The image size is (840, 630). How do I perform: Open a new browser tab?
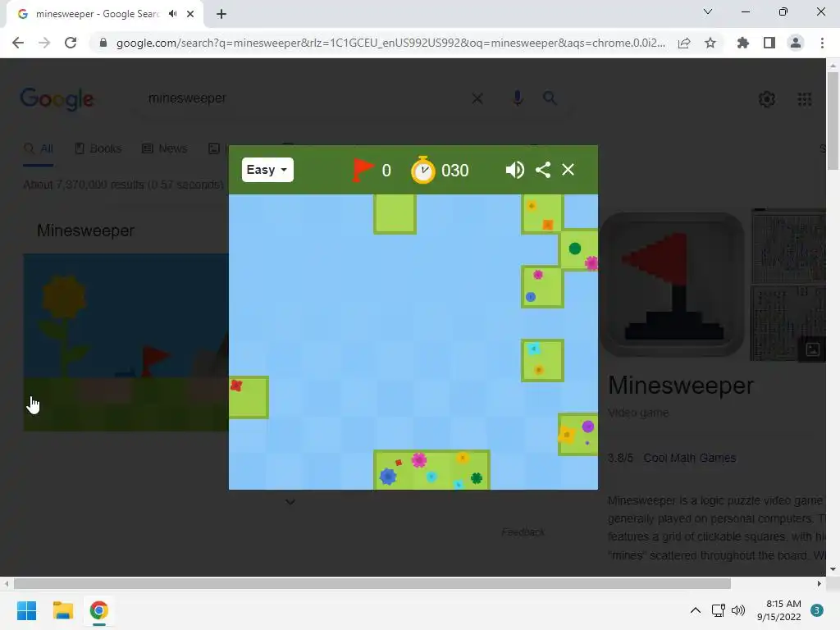click(221, 14)
